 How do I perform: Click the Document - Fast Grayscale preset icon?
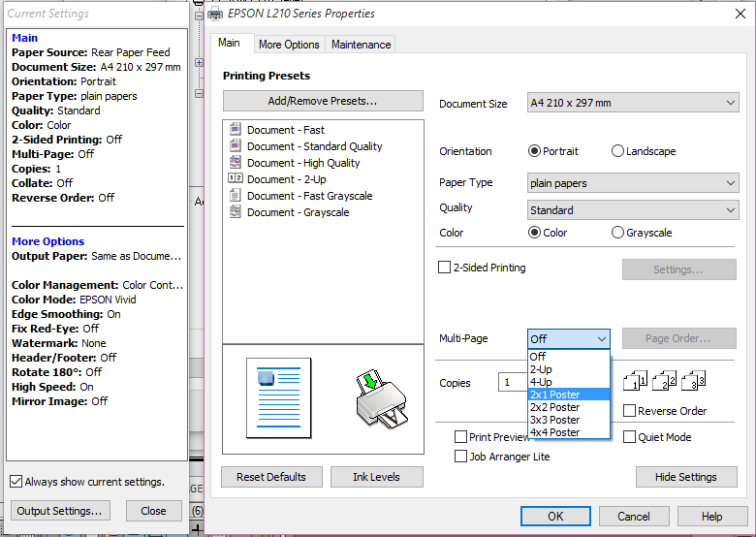(236, 195)
